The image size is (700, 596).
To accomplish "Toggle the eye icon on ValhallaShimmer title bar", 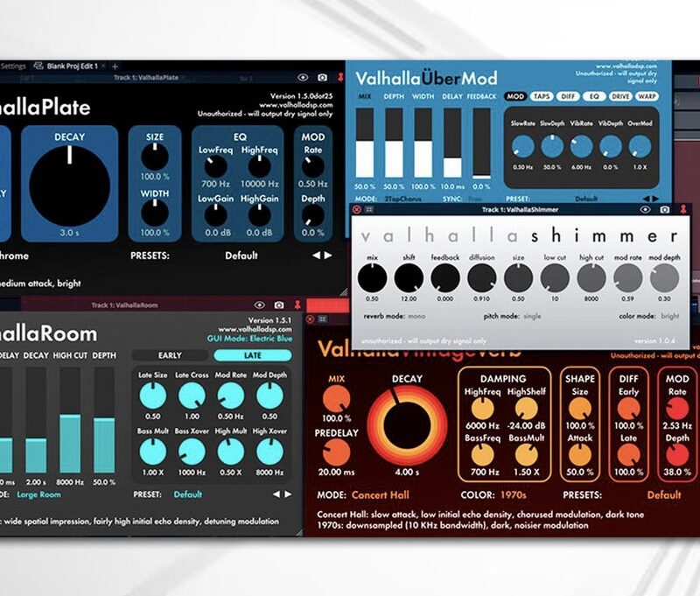I will tap(645, 209).
